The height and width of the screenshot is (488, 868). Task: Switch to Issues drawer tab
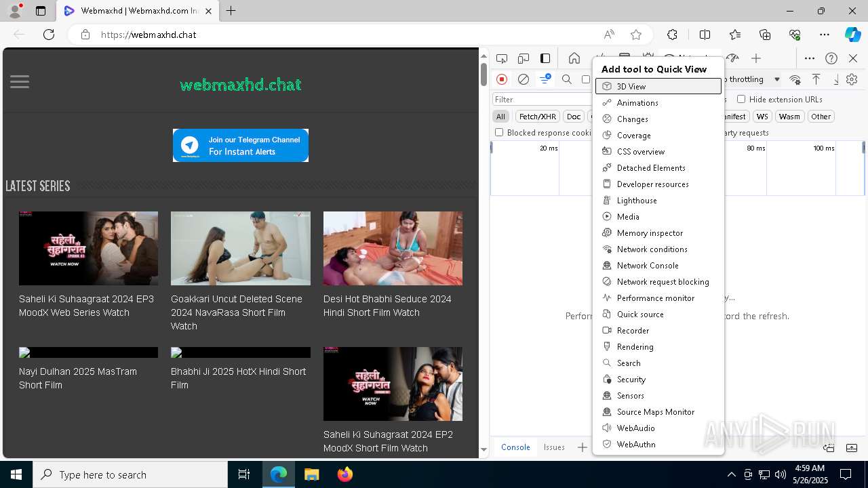pos(554,447)
